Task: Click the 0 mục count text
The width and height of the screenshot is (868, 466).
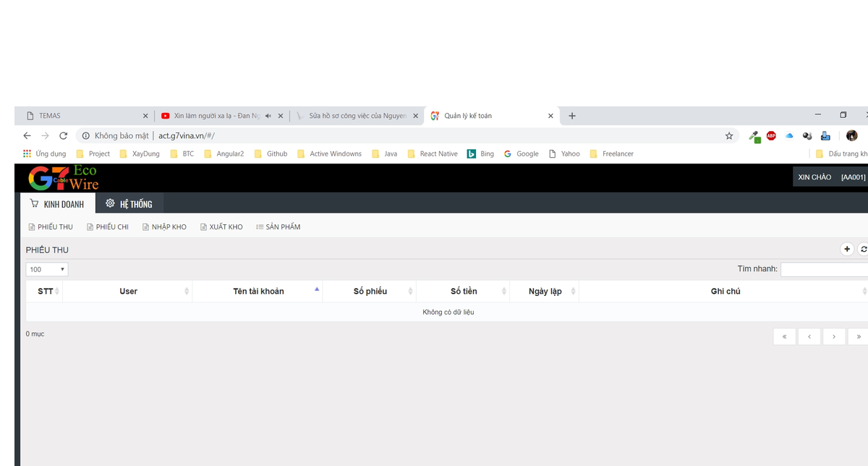Action: click(35, 334)
